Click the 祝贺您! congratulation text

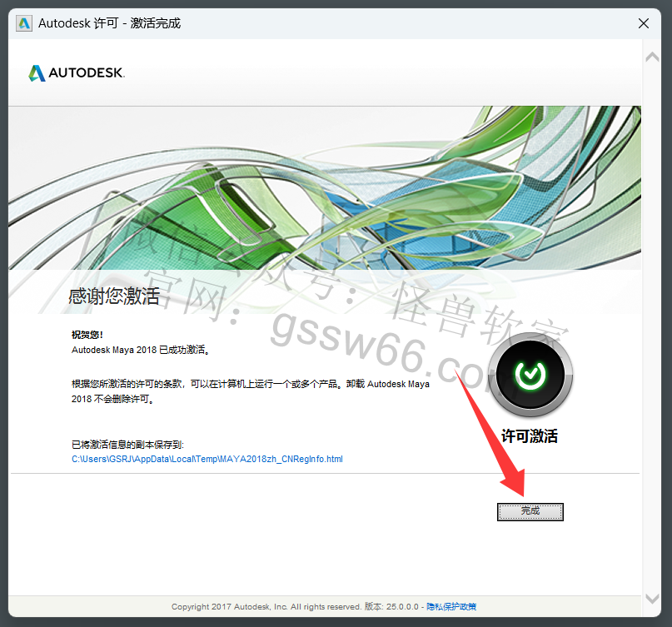tap(87, 335)
